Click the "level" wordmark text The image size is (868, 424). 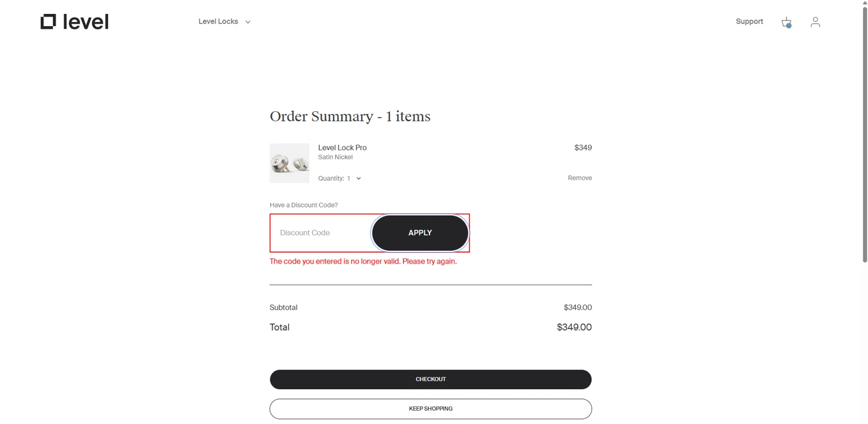pyautogui.click(x=86, y=22)
